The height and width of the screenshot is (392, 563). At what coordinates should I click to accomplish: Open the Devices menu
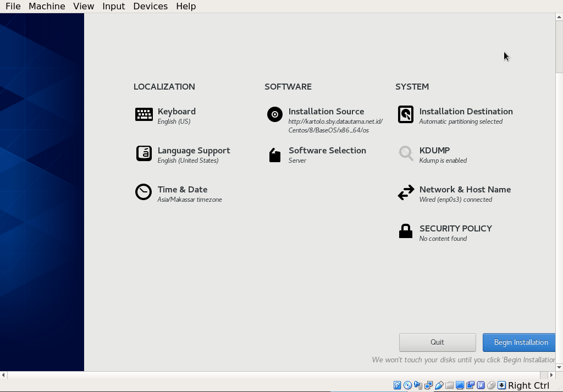[x=150, y=6]
